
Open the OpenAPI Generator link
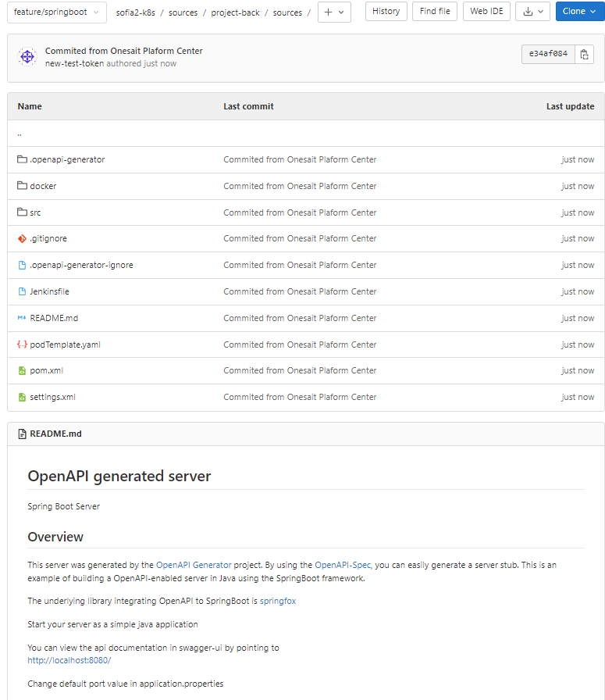pyautogui.click(x=194, y=565)
